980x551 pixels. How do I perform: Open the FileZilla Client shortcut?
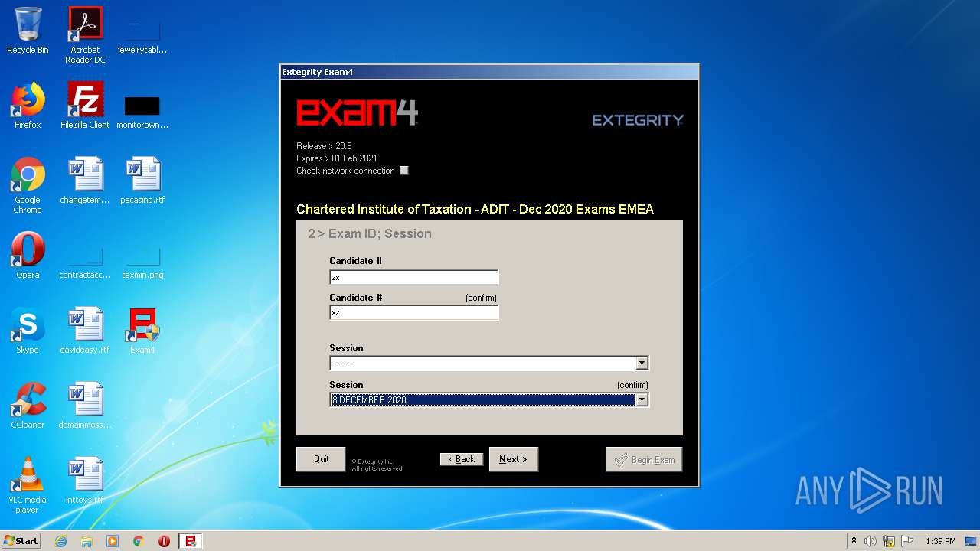tap(85, 106)
